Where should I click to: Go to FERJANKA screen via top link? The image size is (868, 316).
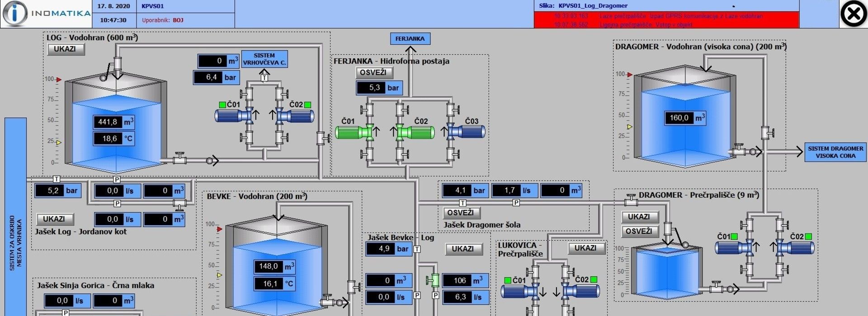click(x=410, y=39)
